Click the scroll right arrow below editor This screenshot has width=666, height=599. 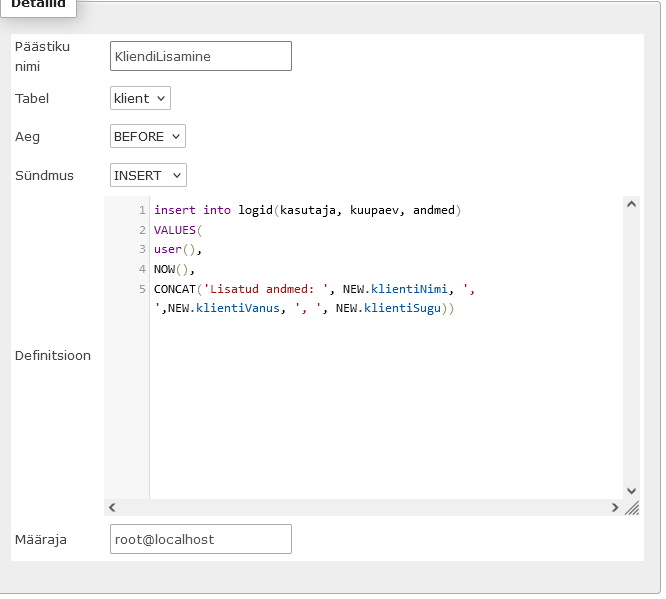615,507
